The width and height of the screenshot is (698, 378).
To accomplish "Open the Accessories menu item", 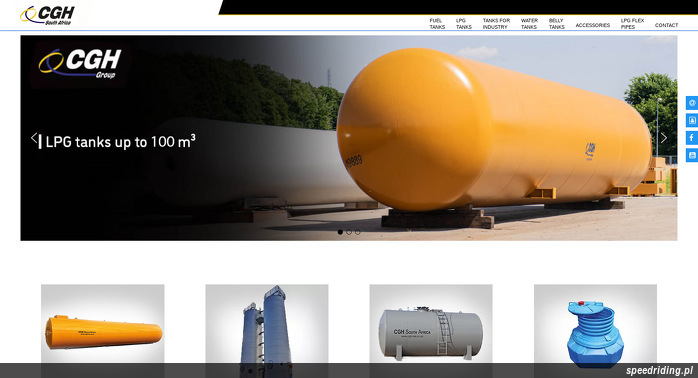I will pyautogui.click(x=592, y=25).
